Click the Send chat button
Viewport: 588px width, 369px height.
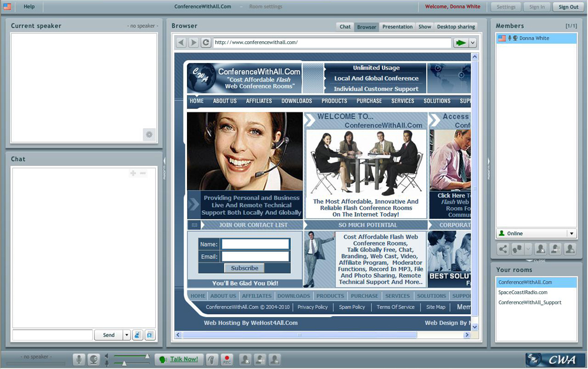[108, 335]
